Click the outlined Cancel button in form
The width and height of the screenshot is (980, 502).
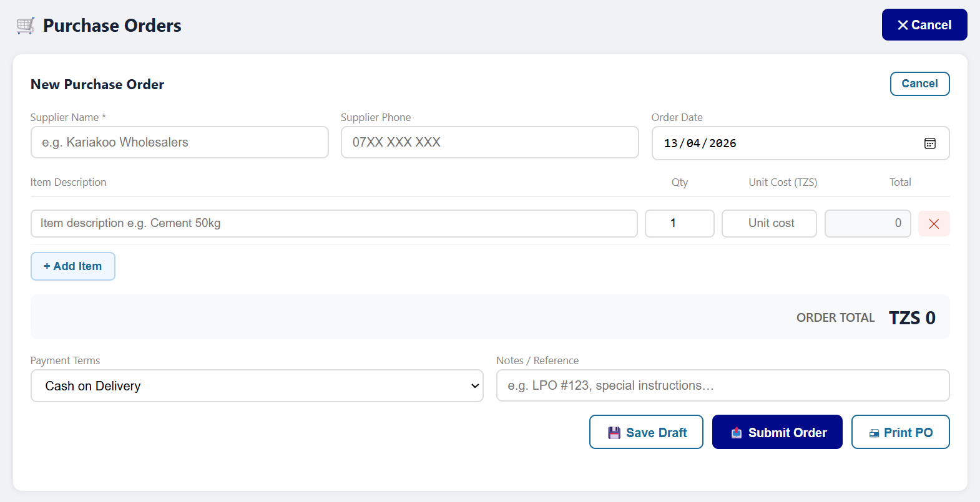point(919,84)
